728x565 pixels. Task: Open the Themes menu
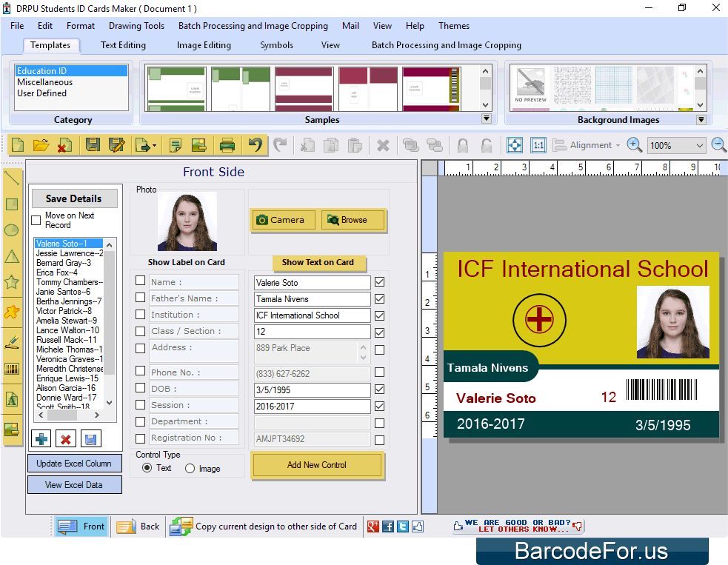pyautogui.click(x=453, y=25)
